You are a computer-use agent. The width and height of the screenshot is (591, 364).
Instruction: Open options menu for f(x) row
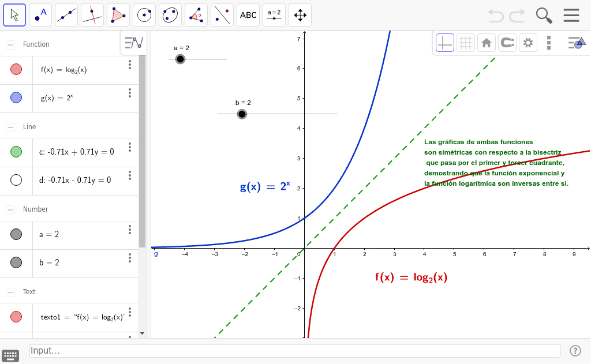pyautogui.click(x=130, y=65)
